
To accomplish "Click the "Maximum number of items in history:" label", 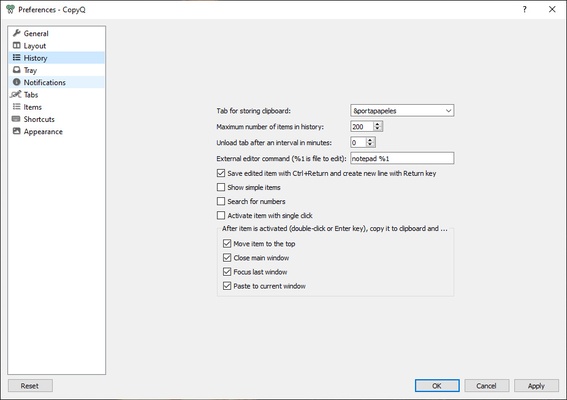I will point(270,127).
